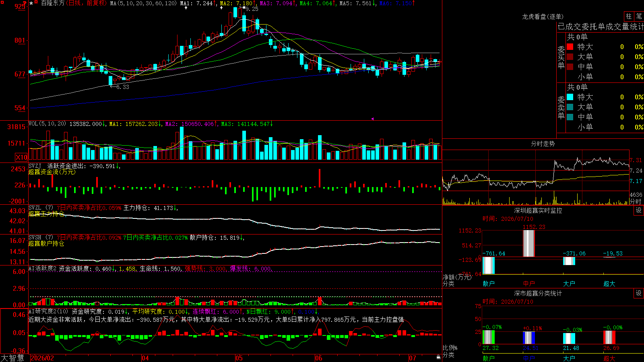Click the 2026/02 timeline date marker
Image resolution: width=644 pixels, height=362 pixels.
[42, 358]
